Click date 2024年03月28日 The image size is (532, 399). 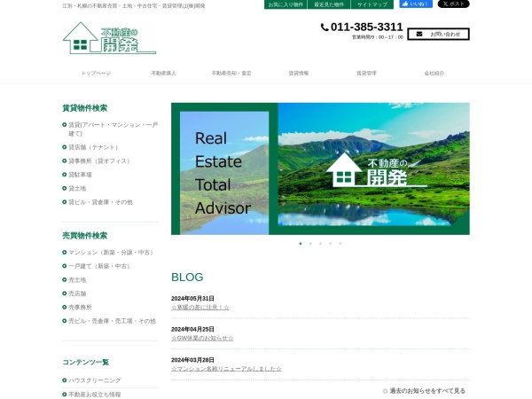(192, 360)
